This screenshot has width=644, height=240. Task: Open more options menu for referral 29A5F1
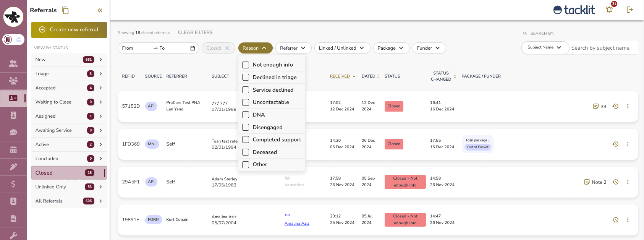coord(628,182)
